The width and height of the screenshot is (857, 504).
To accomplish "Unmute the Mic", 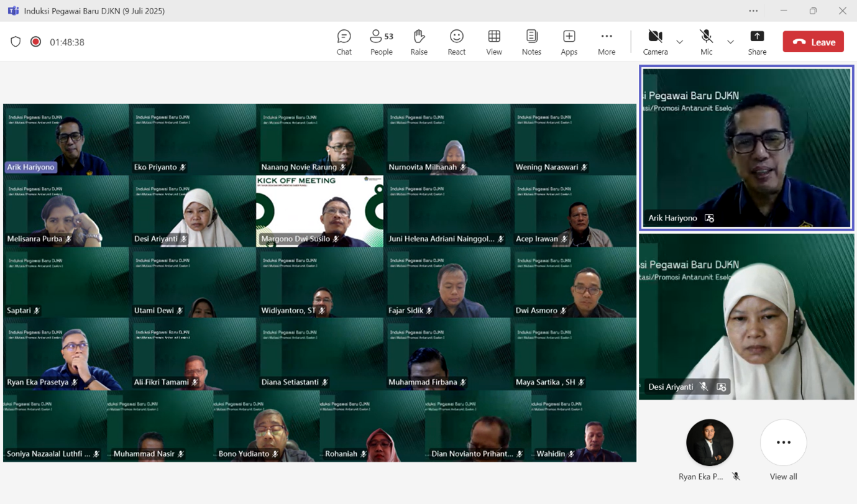I will pyautogui.click(x=706, y=42).
